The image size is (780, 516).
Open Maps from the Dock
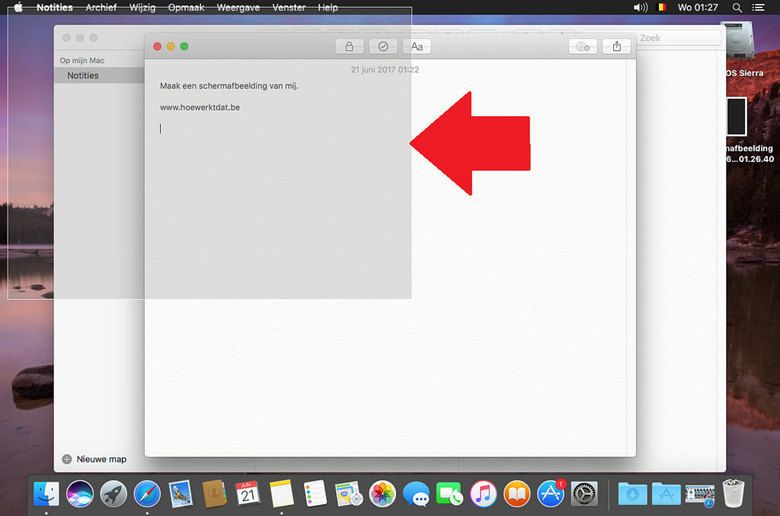[x=349, y=494]
